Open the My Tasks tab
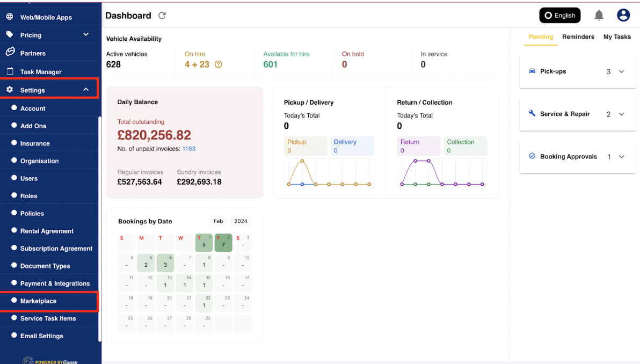 pos(617,37)
